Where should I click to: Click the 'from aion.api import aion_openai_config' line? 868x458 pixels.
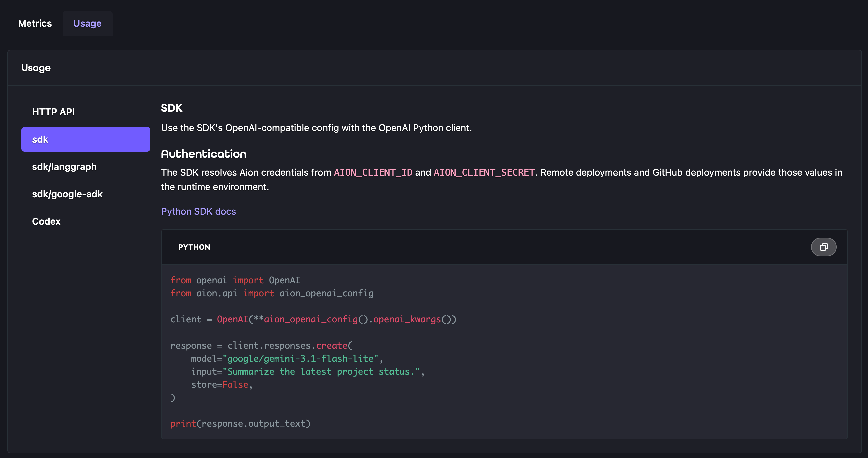[272, 293]
